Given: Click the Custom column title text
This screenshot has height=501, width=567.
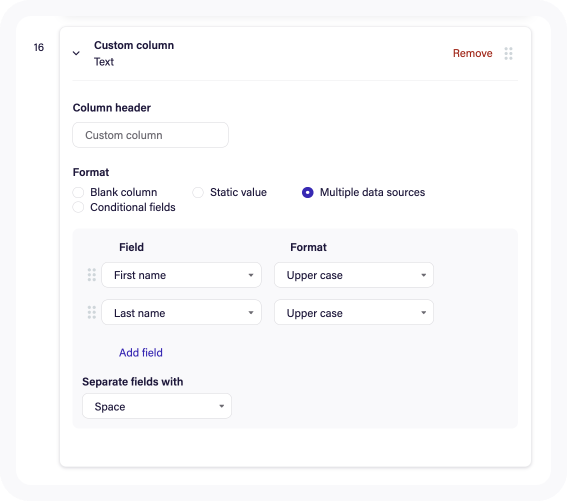Looking at the screenshot, I should tap(134, 45).
